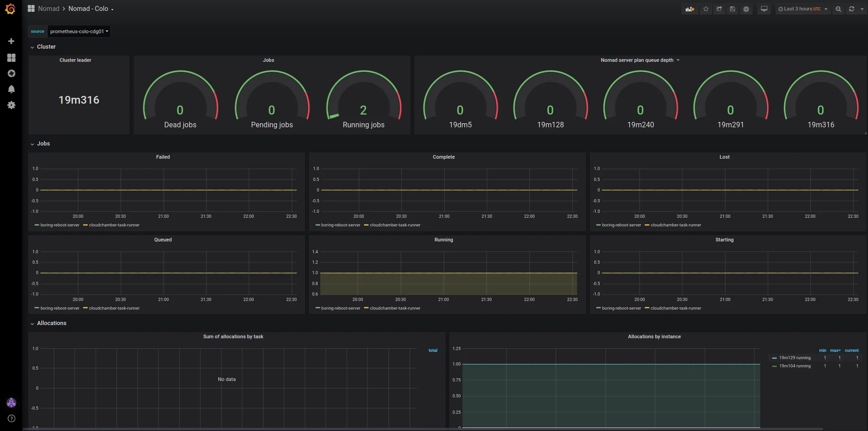Open the Last 3 hours time picker
The width and height of the screenshot is (868, 431).
803,9
